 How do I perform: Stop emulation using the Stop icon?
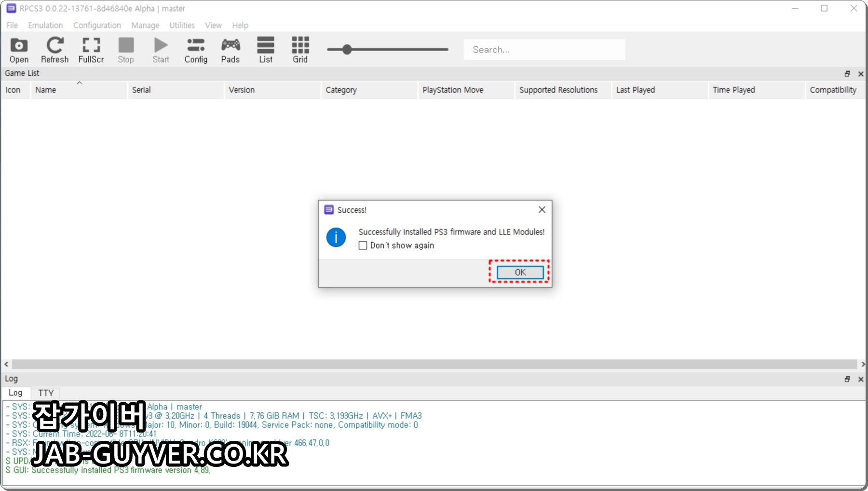[x=126, y=50]
